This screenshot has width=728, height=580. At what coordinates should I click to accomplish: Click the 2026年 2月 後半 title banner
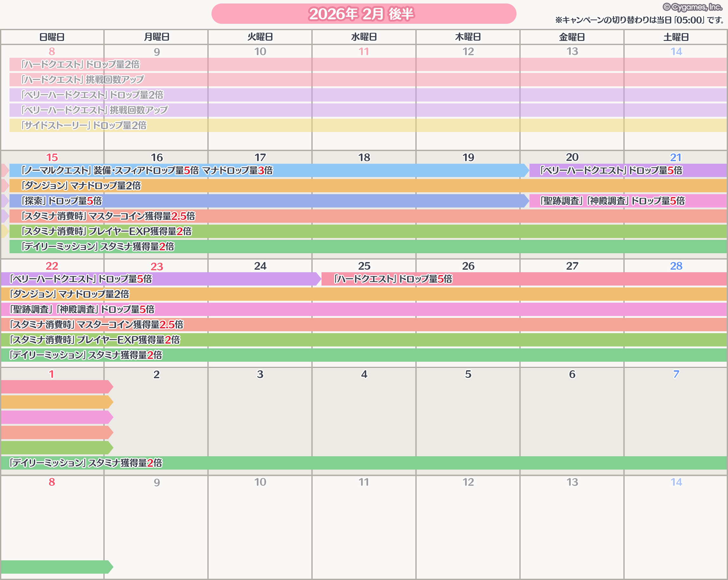[x=363, y=14]
